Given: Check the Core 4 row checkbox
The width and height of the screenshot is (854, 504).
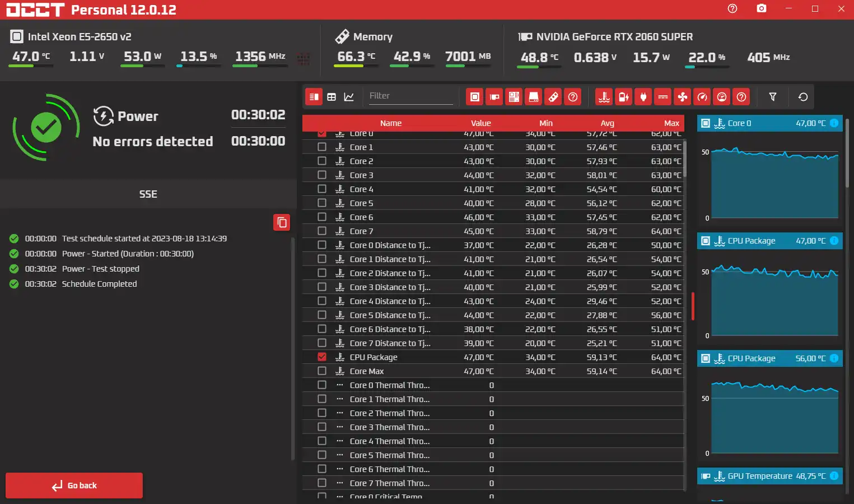Looking at the screenshot, I should tap(321, 189).
